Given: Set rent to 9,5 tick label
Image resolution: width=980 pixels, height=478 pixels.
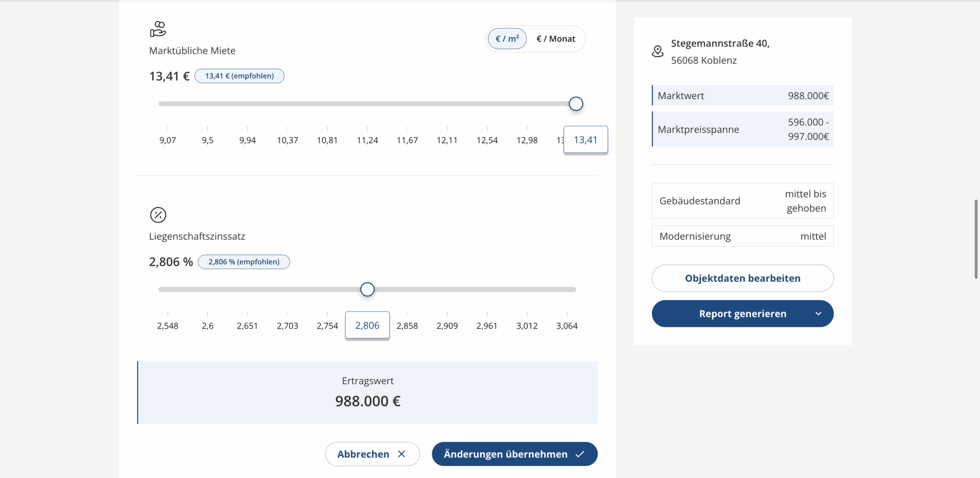Looking at the screenshot, I should (x=207, y=140).
